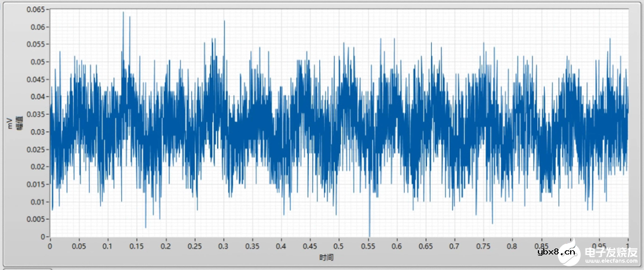Image resolution: width=644 pixels, height=270 pixels.
Task: Click the 0.25 X-axis tick label
Action: click(x=194, y=246)
